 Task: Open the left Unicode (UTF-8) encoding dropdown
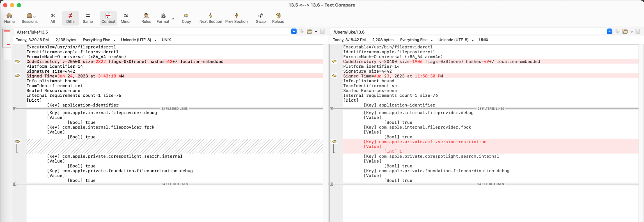click(138, 40)
